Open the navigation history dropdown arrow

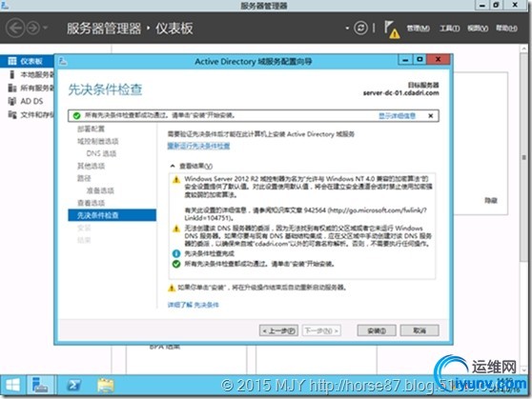click(x=45, y=28)
